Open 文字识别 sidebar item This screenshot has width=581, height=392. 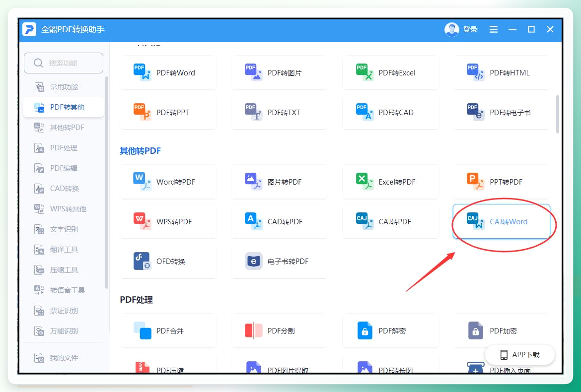64,230
